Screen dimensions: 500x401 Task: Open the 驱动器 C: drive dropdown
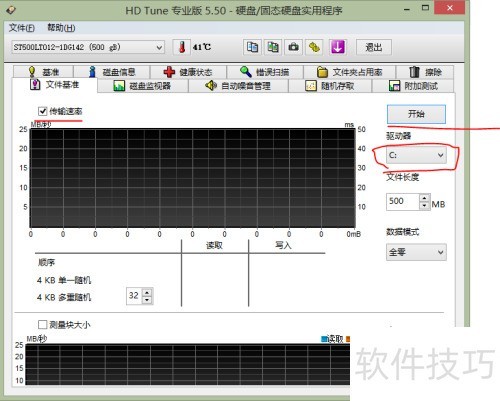pyautogui.click(x=416, y=155)
